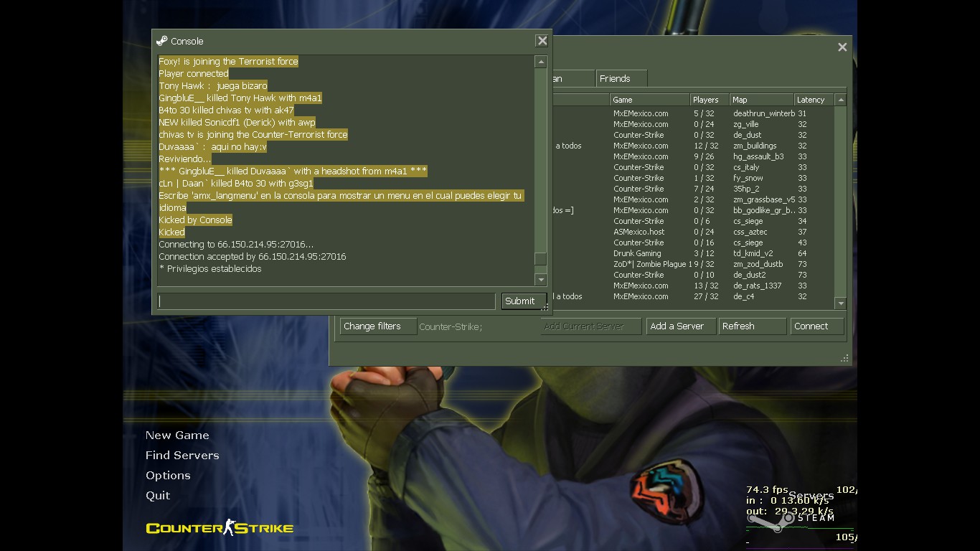The width and height of the screenshot is (980, 551).
Task: Focus the Console command input field
Action: 326,301
